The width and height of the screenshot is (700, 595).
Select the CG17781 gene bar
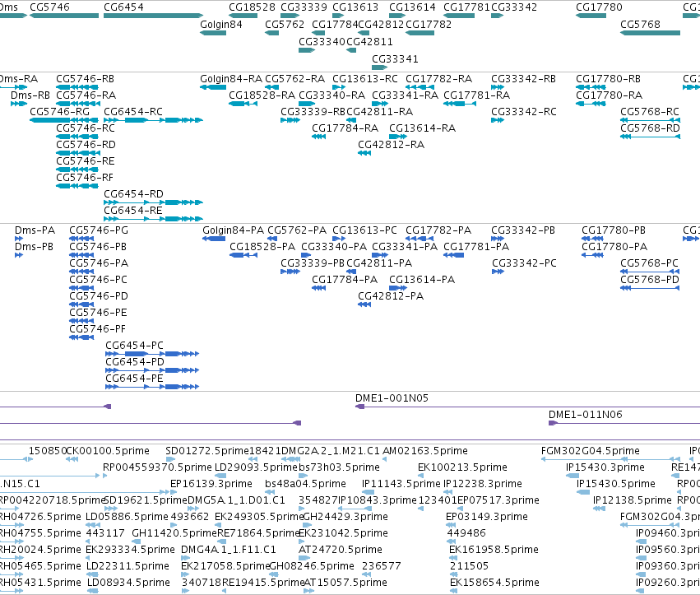459,16
